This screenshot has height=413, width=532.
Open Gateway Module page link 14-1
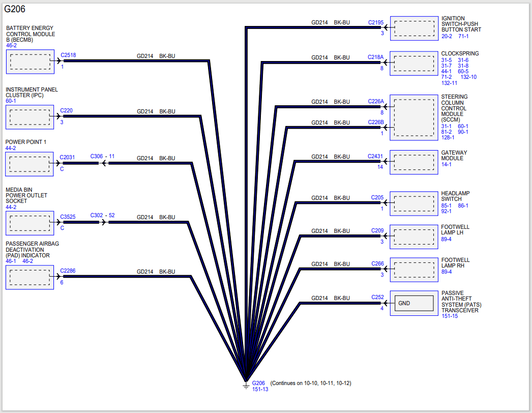tap(446, 164)
